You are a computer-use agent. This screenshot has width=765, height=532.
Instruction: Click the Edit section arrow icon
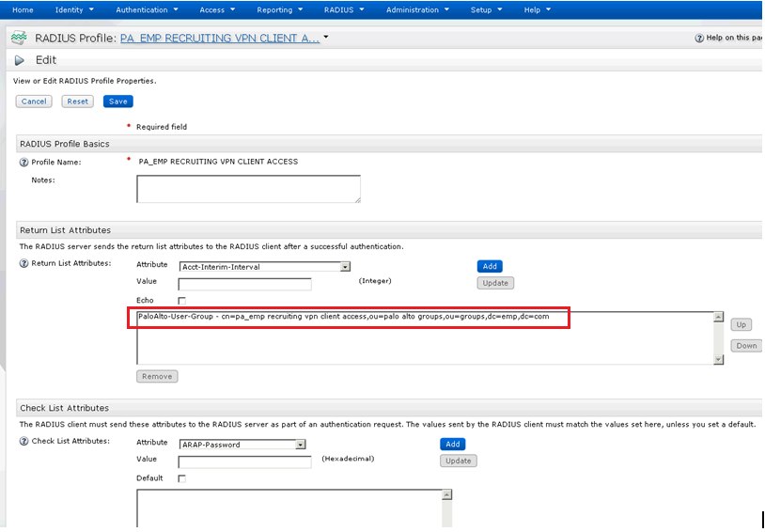19,60
